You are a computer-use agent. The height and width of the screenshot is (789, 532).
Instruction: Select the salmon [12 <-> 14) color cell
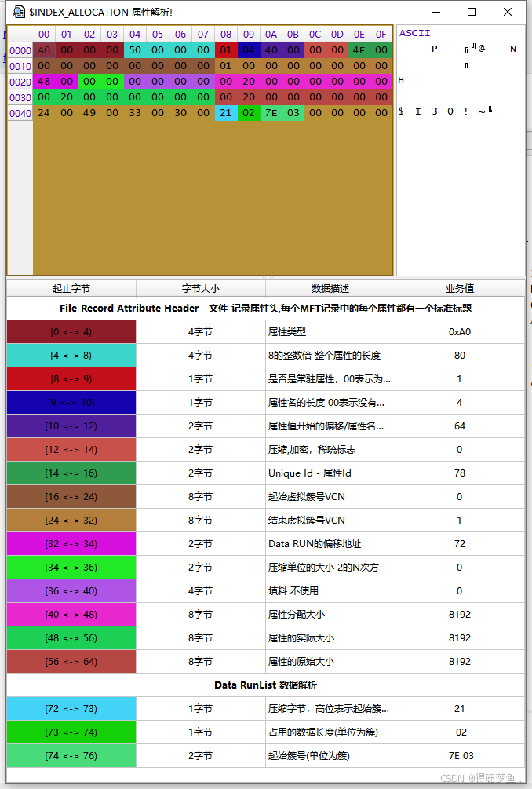71,449
